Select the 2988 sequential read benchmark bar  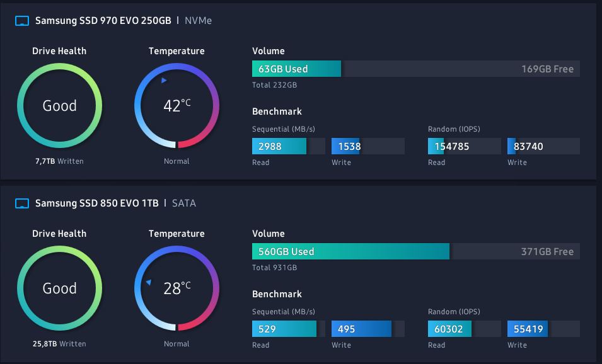point(279,146)
